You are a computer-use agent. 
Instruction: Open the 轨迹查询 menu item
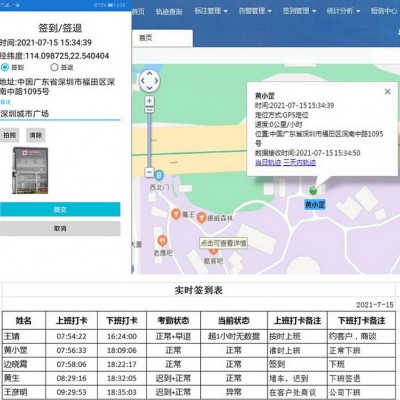click(169, 12)
